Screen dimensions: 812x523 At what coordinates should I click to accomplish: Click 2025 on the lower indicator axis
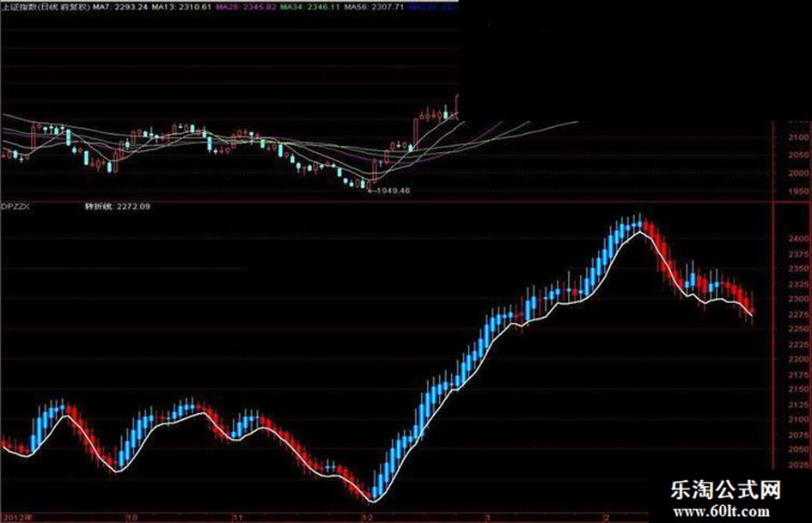798,465
